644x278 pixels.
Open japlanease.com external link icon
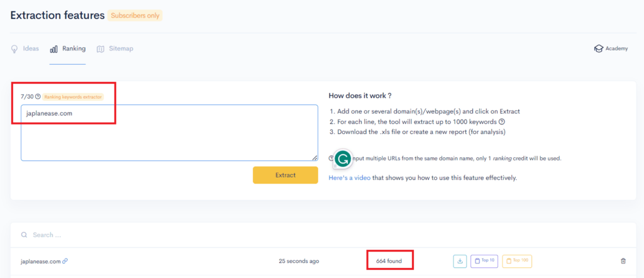tap(65, 261)
